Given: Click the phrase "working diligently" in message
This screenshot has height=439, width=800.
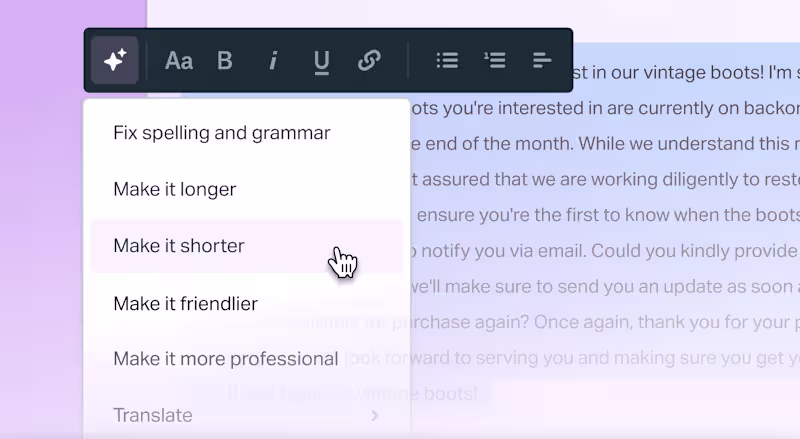Looking at the screenshot, I should [x=662, y=180].
